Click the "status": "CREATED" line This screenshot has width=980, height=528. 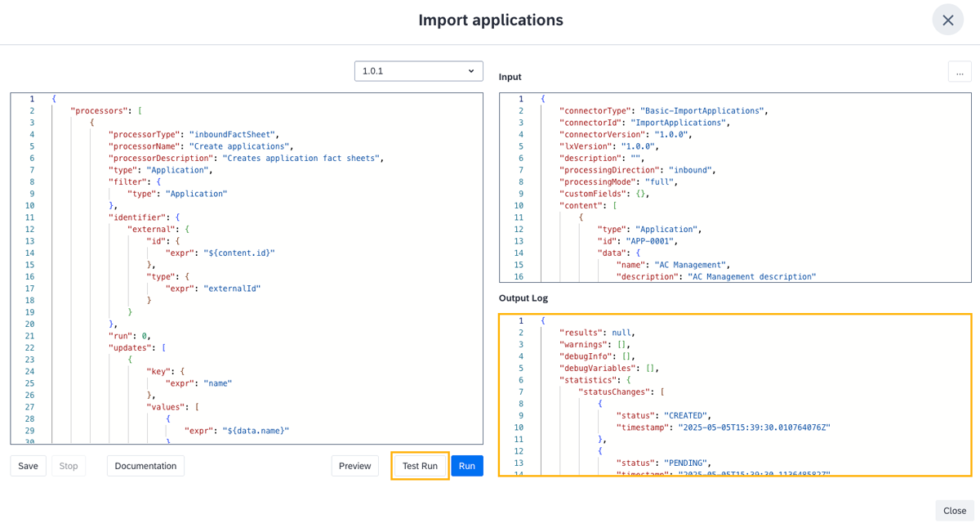click(x=664, y=415)
